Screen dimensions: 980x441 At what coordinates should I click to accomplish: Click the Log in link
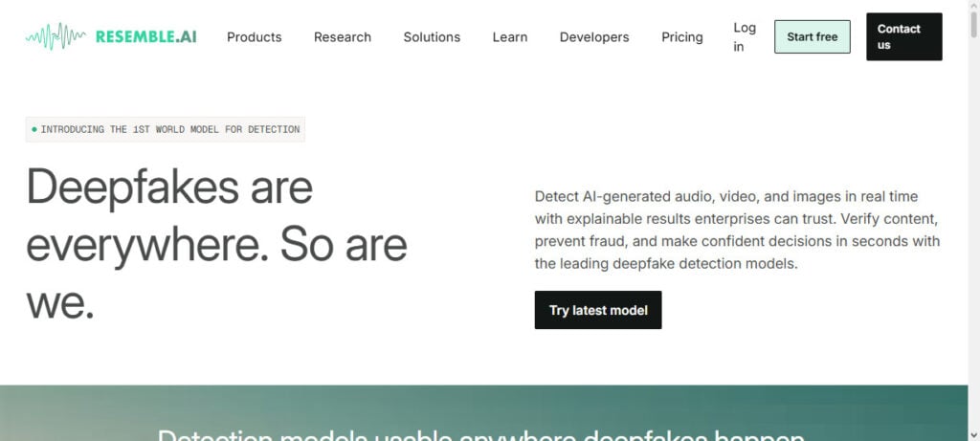click(x=745, y=37)
